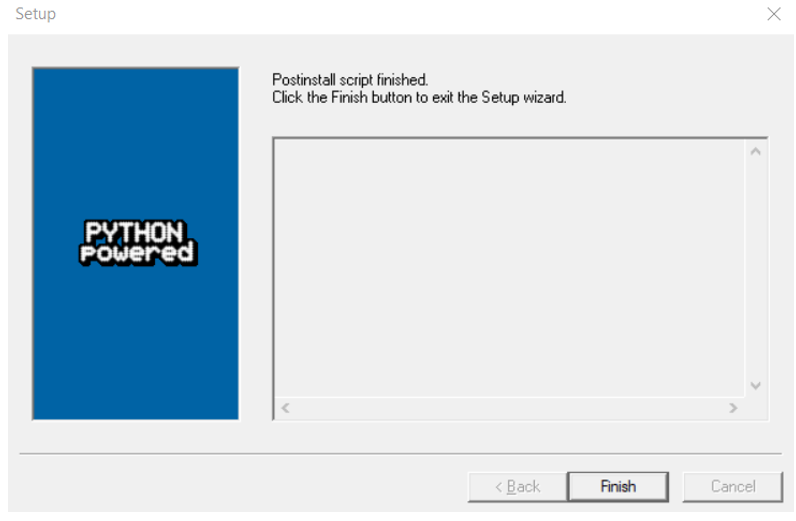796x521 pixels.
Task: Click inside the empty script output box
Action: tap(510, 268)
